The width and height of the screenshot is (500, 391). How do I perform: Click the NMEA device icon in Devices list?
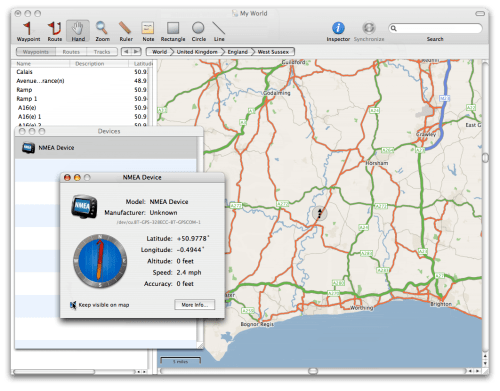pos(28,148)
